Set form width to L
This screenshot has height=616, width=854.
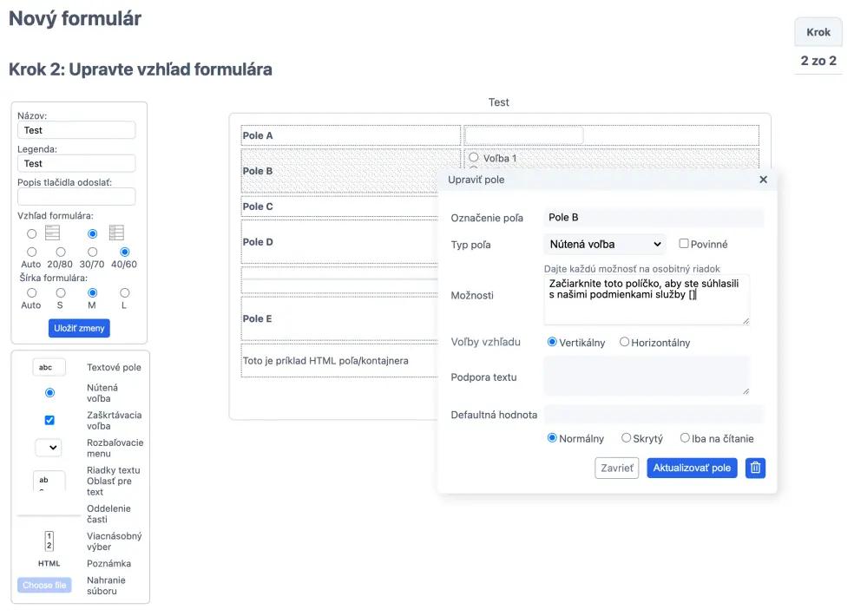[x=124, y=293]
